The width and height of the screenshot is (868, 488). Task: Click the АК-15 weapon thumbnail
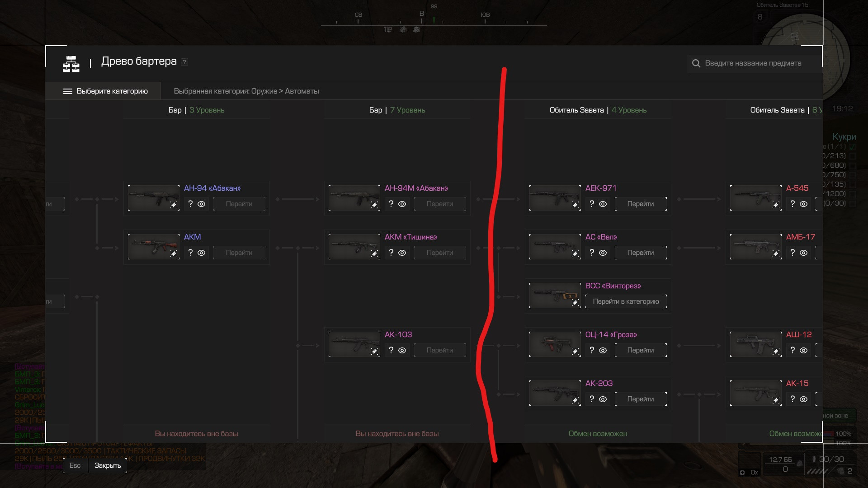[755, 393]
